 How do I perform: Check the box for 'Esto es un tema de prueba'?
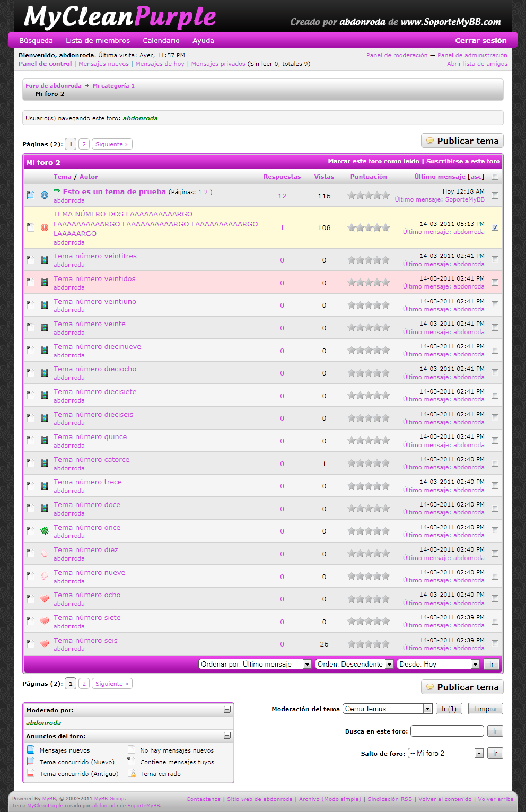point(495,196)
